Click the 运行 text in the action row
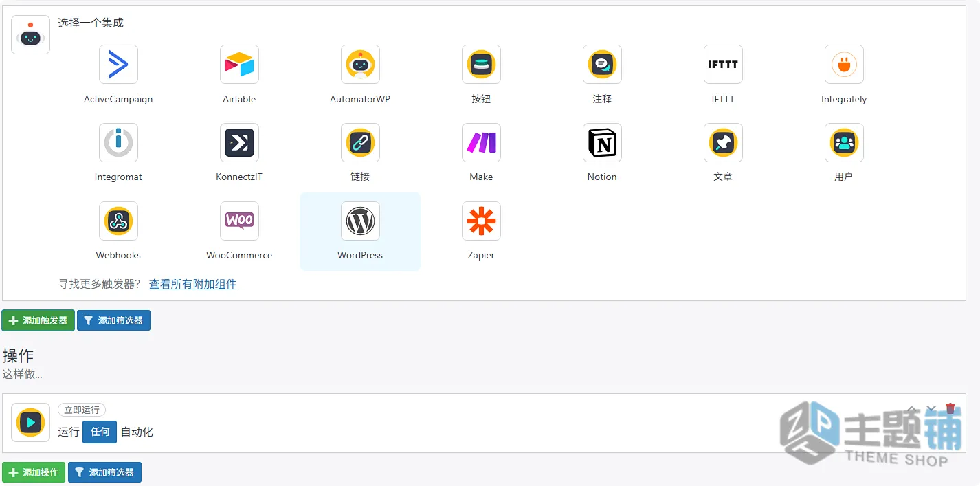 click(x=69, y=432)
